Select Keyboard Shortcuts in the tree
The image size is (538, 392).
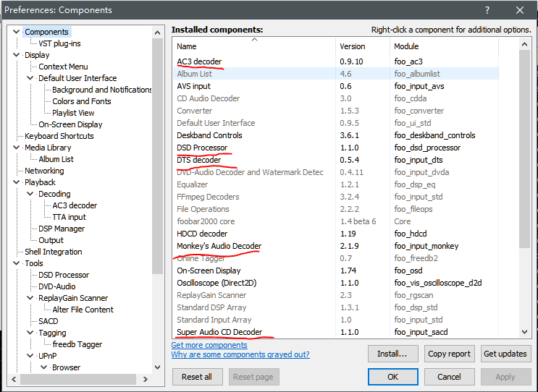[59, 136]
